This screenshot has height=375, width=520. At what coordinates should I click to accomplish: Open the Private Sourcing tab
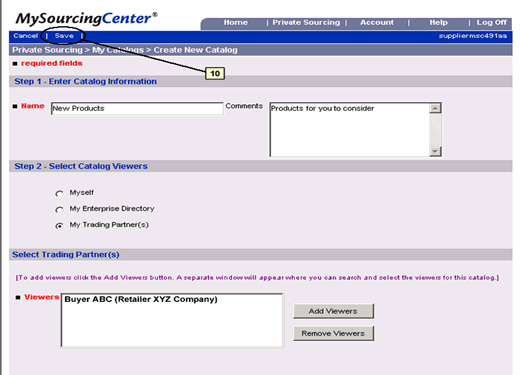click(x=306, y=23)
